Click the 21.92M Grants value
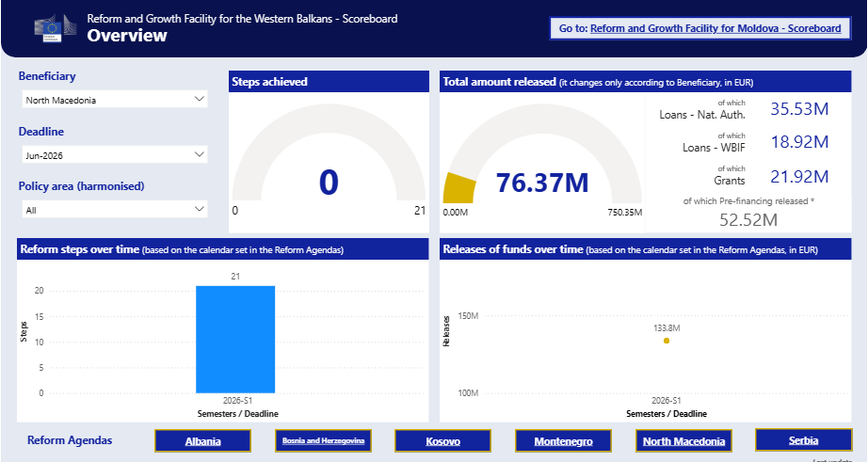Image resolution: width=868 pixels, height=462 pixels. [x=799, y=177]
